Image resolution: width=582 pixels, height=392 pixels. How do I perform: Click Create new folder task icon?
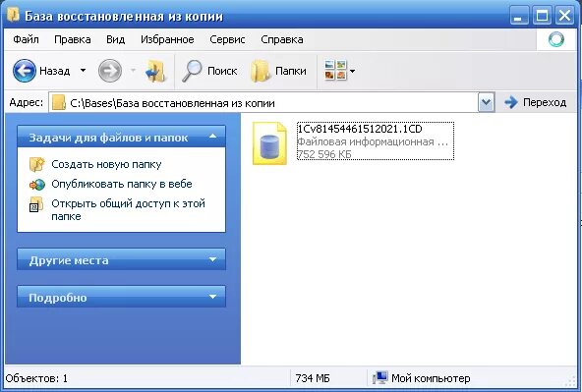[x=36, y=164]
